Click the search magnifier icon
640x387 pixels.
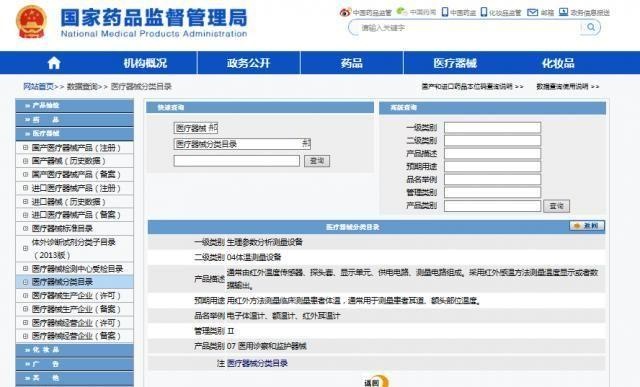[x=591, y=27]
